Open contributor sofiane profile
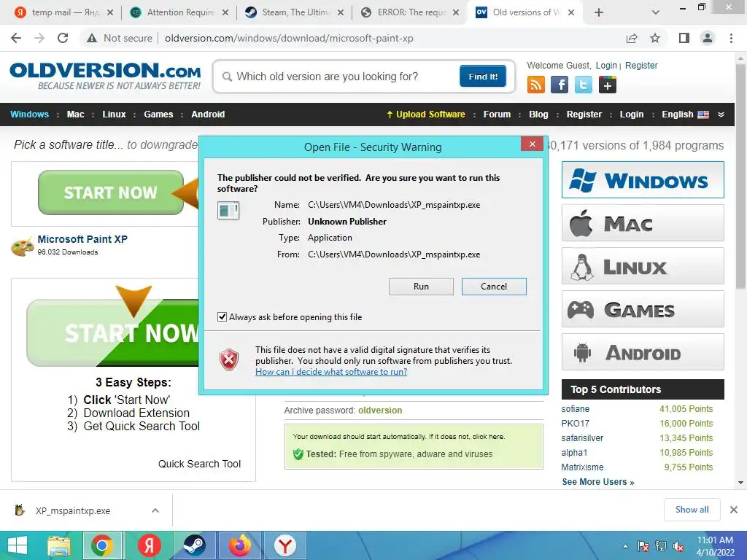Image resolution: width=747 pixels, height=560 pixels. point(576,409)
